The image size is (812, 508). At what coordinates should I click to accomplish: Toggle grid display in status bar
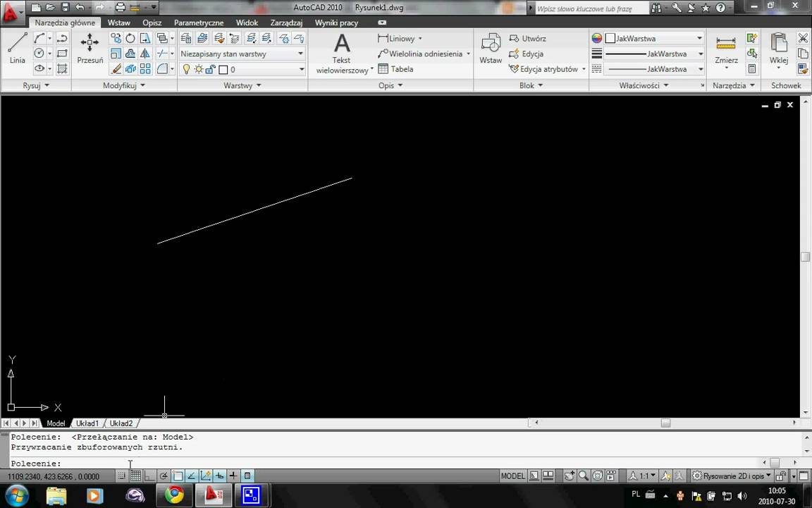tap(135, 476)
